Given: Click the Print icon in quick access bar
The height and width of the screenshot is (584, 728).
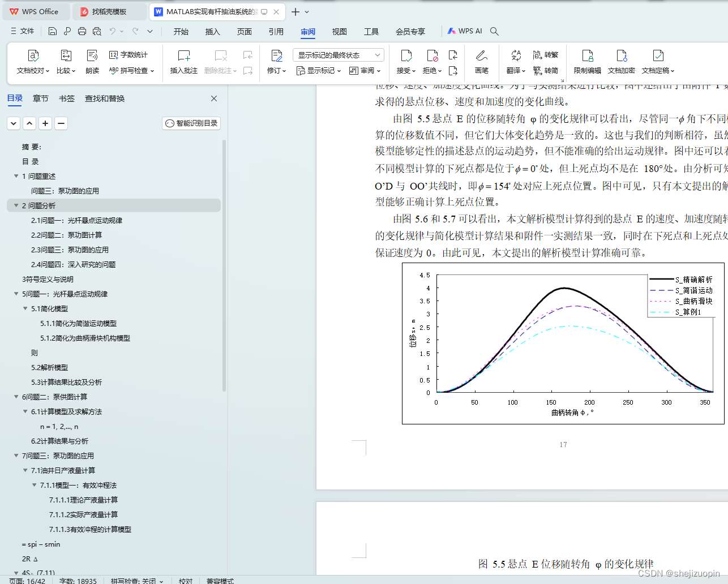Looking at the screenshot, I should [82, 31].
